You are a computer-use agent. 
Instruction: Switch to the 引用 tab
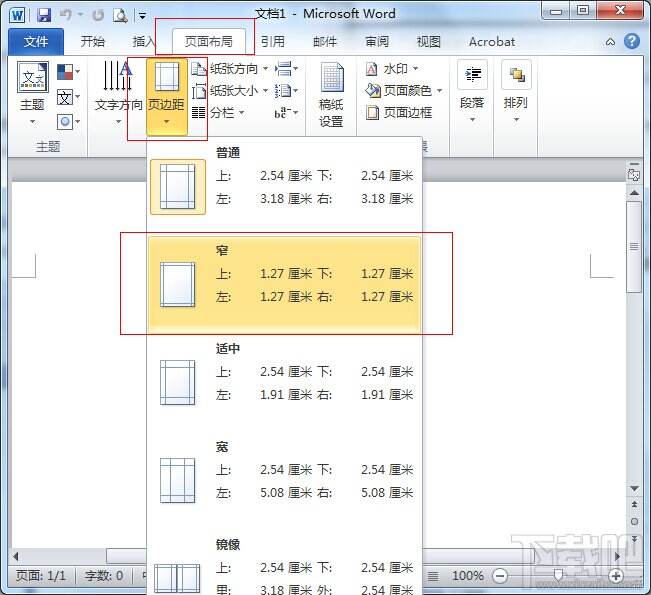click(273, 42)
